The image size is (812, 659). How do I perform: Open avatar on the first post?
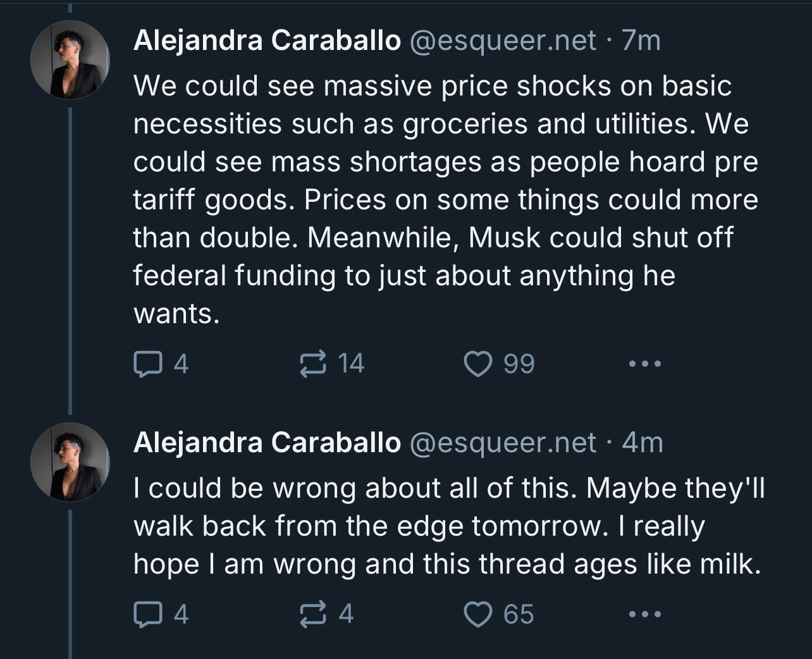(x=70, y=59)
